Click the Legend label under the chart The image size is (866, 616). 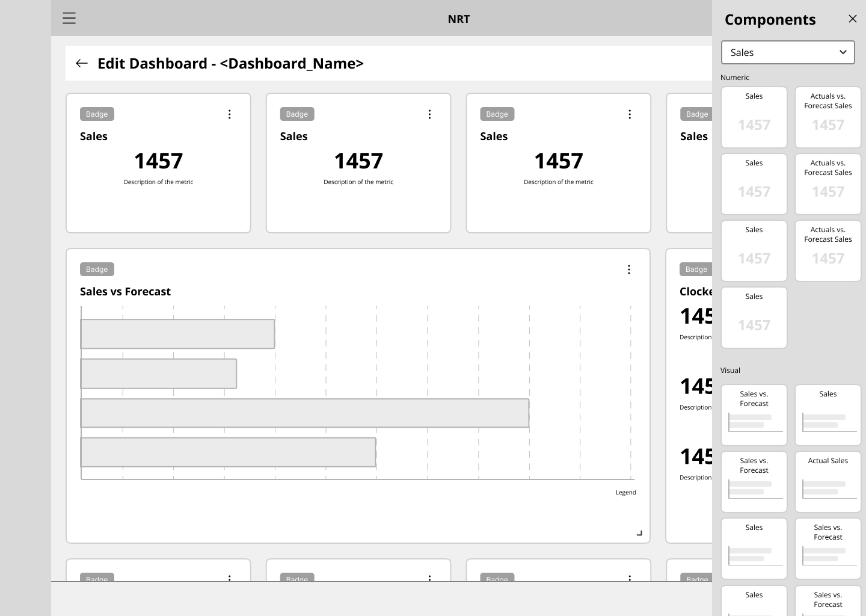625,492
